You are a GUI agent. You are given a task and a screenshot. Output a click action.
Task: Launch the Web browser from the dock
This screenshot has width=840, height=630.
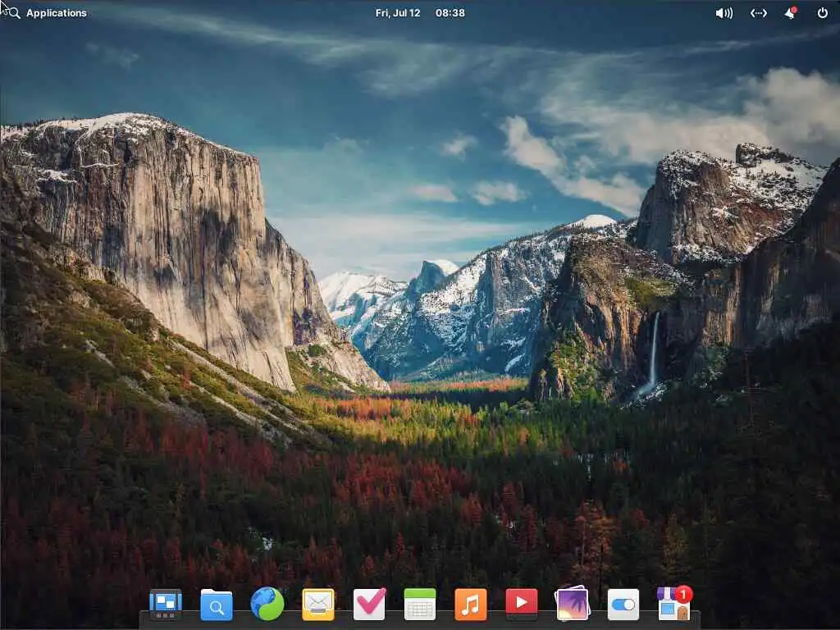point(267,605)
